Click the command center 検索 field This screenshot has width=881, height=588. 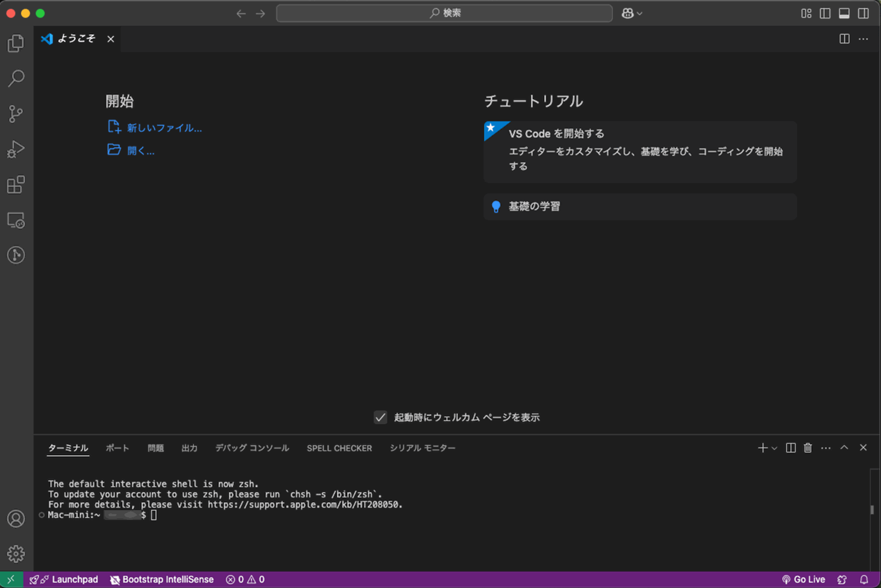coord(445,13)
